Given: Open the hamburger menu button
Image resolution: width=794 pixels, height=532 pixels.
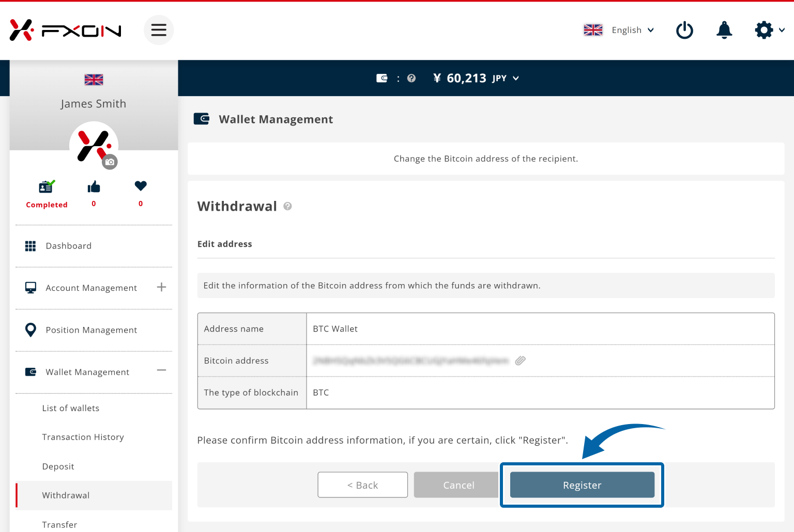Looking at the screenshot, I should [159, 30].
